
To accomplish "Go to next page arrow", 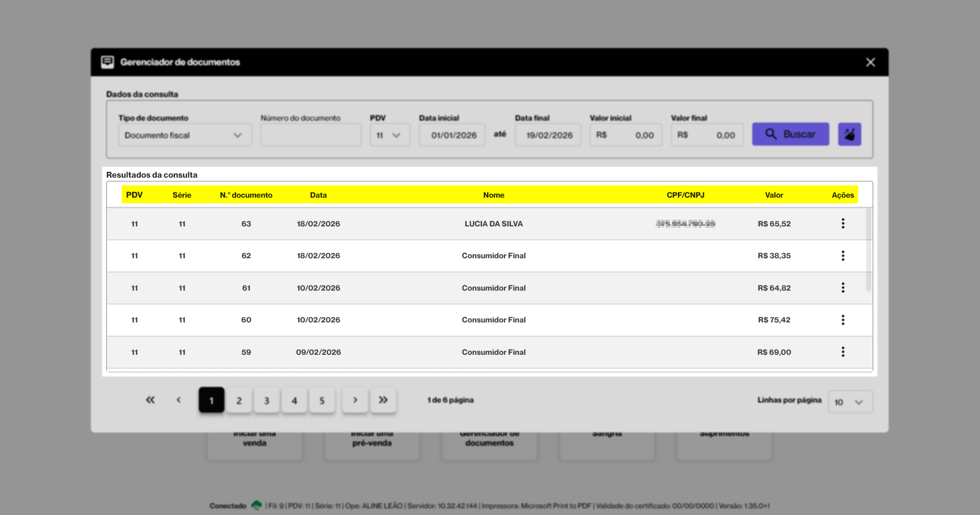I will tap(355, 400).
